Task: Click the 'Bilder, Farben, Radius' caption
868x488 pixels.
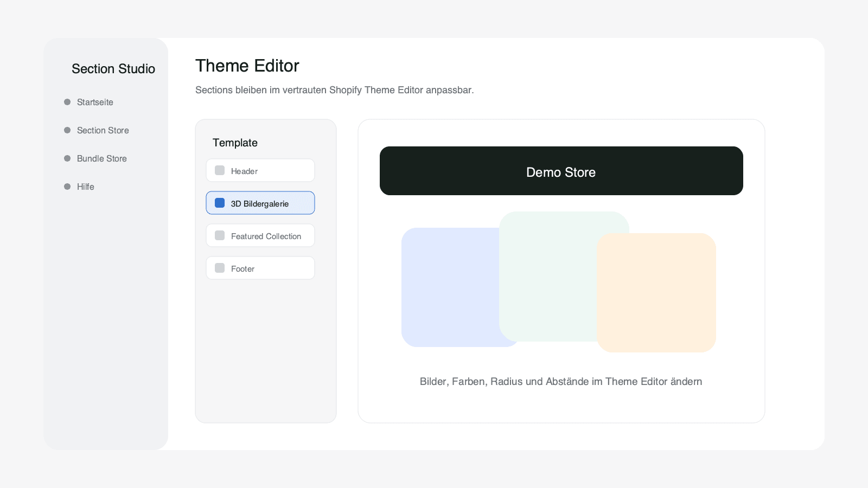Action: click(x=561, y=381)
